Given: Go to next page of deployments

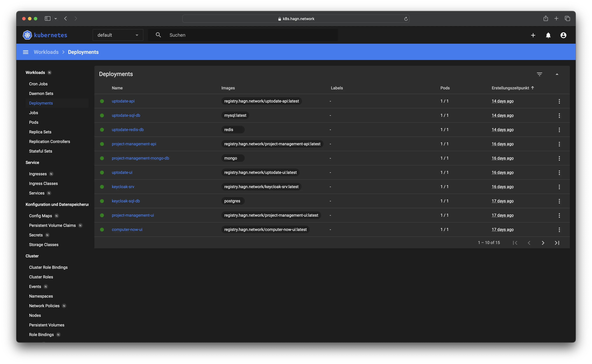Looking at the screenshot, I should click(x=543, y=243).
